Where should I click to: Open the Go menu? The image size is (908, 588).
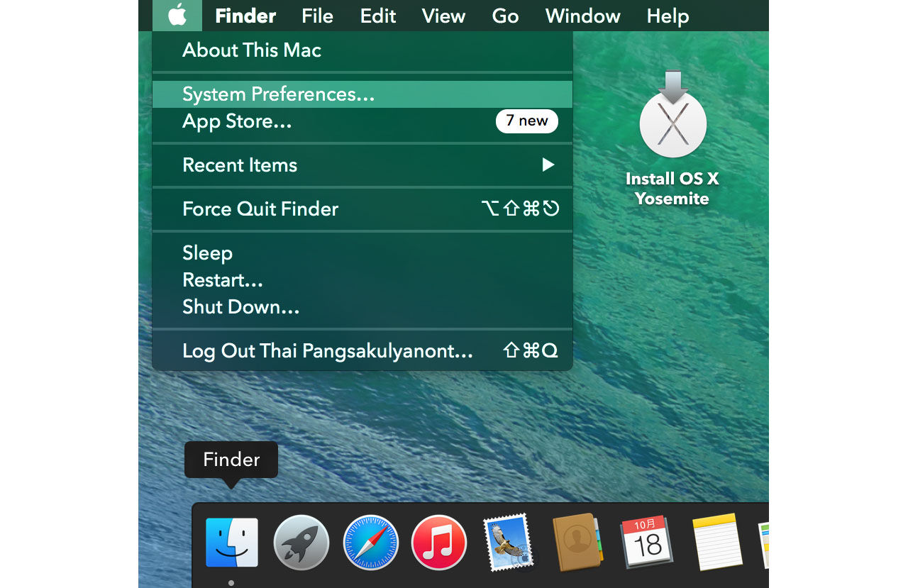pyautogui.click(x=505, y=16)
